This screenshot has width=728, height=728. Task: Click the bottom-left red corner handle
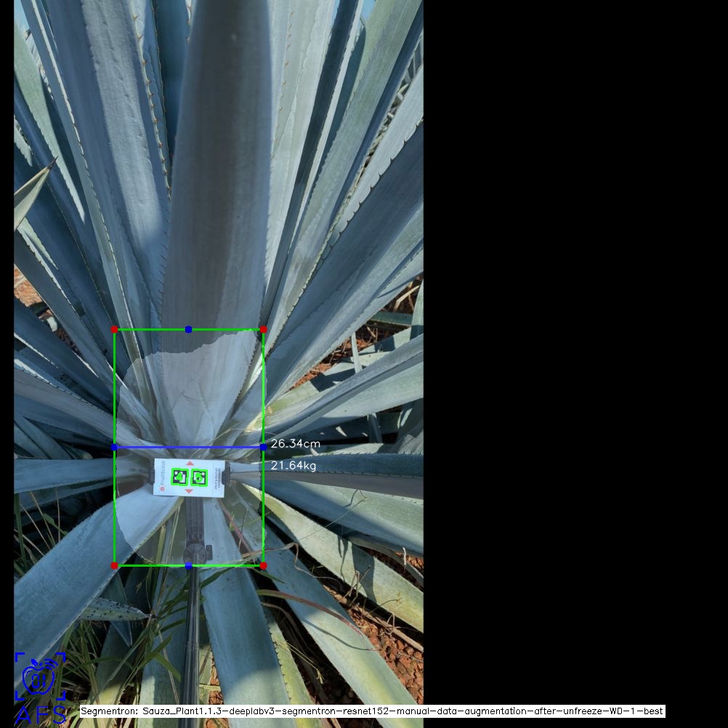[x=114, y=565]
